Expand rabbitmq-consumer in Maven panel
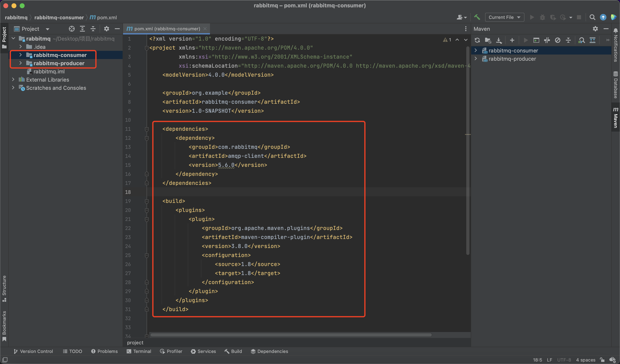 (x=476, y=50)
